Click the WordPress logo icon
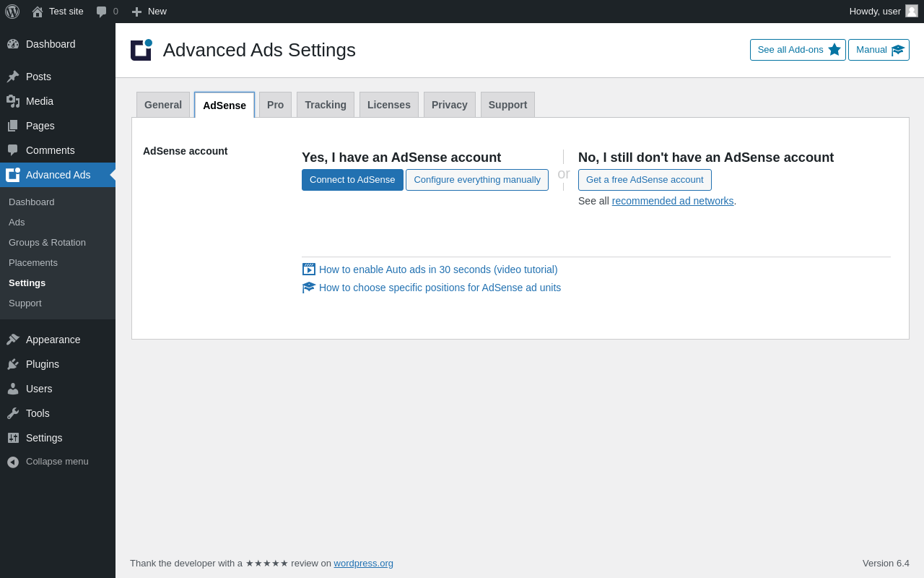 pyautogui.click(x=12, y=12)
